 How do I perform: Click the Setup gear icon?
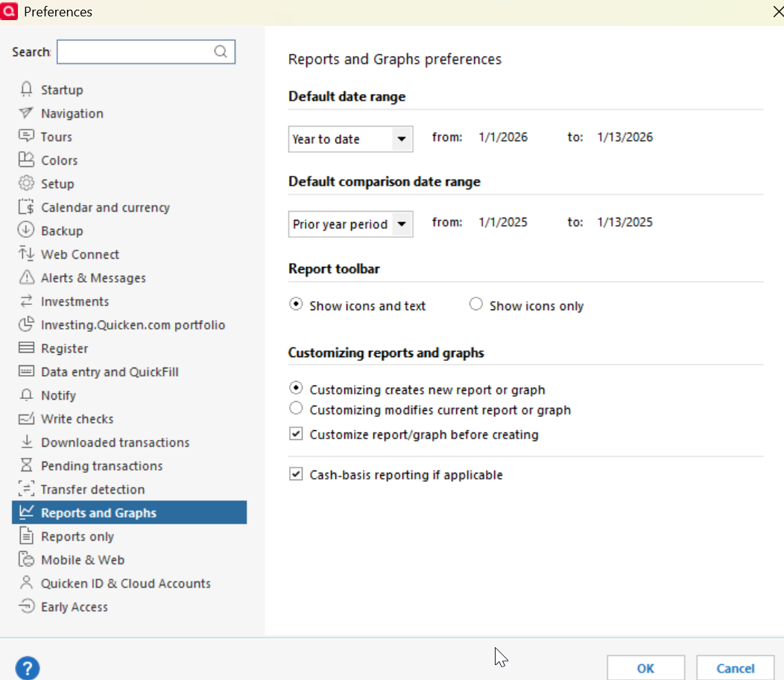(27, 183)
